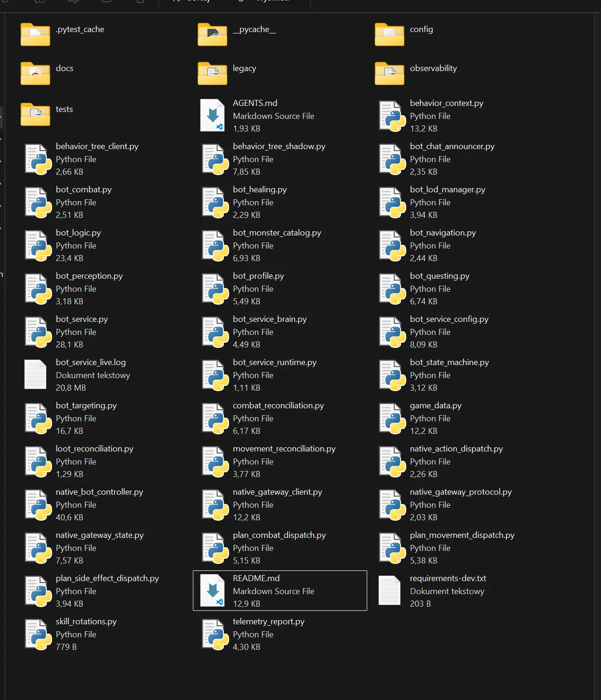Select the config folder icon
The height and width of the screenshot is (700, 601).
[x=390, y=34]
